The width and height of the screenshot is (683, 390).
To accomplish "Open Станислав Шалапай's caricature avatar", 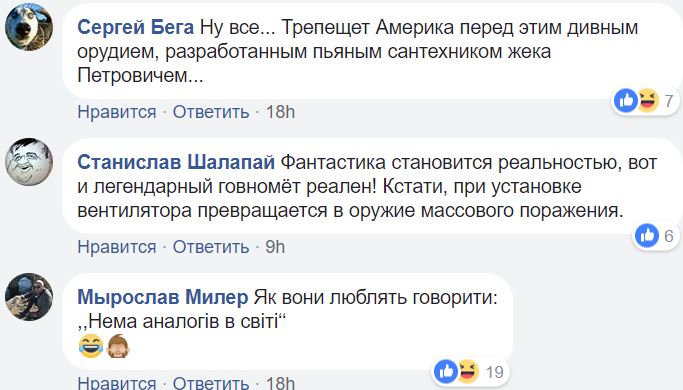I will (x=29, y=162).
